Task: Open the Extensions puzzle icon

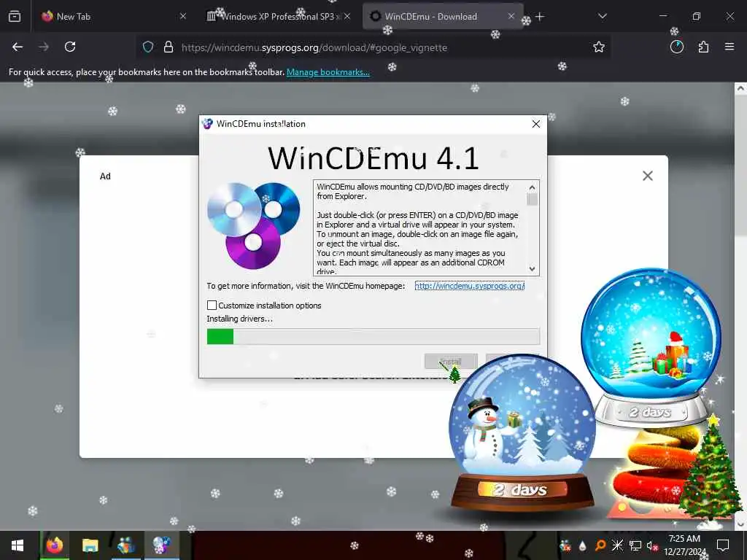Action: pos(704,47)
